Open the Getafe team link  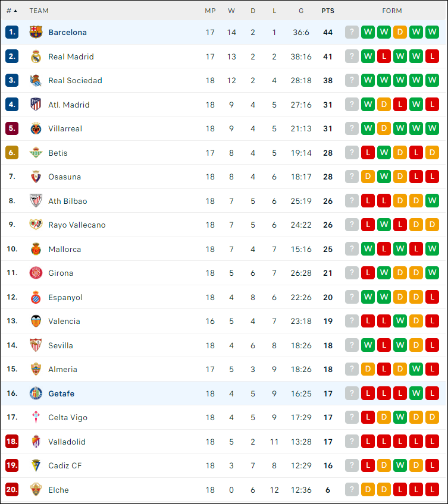click(61, 393)
